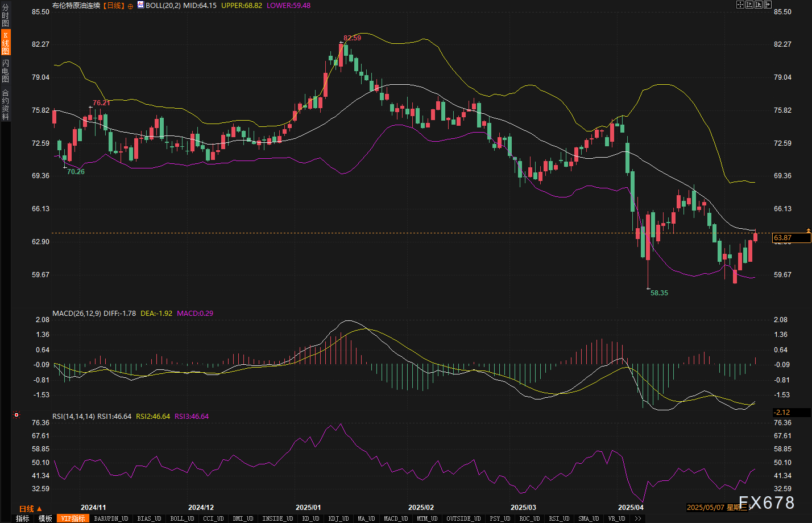Switch to 闪电图 view in sidebar

5,71
